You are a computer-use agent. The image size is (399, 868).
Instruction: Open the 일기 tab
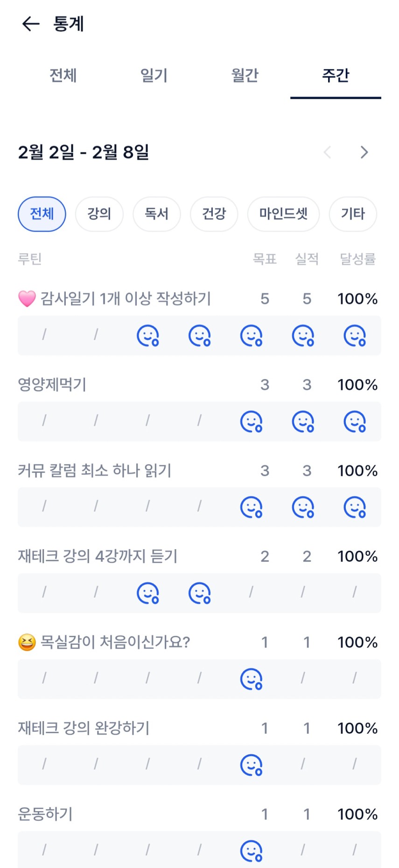[154, 75]
